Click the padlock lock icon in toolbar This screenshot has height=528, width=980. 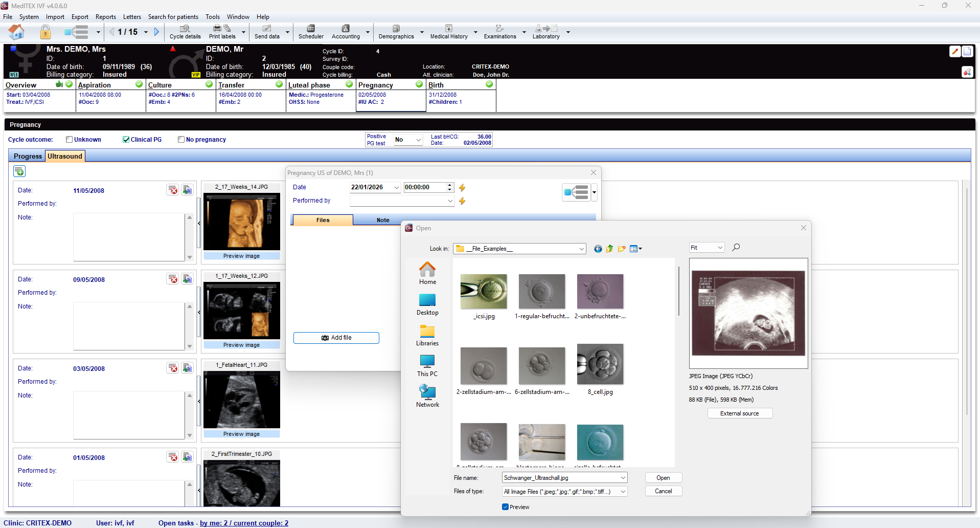pos(45,32)
